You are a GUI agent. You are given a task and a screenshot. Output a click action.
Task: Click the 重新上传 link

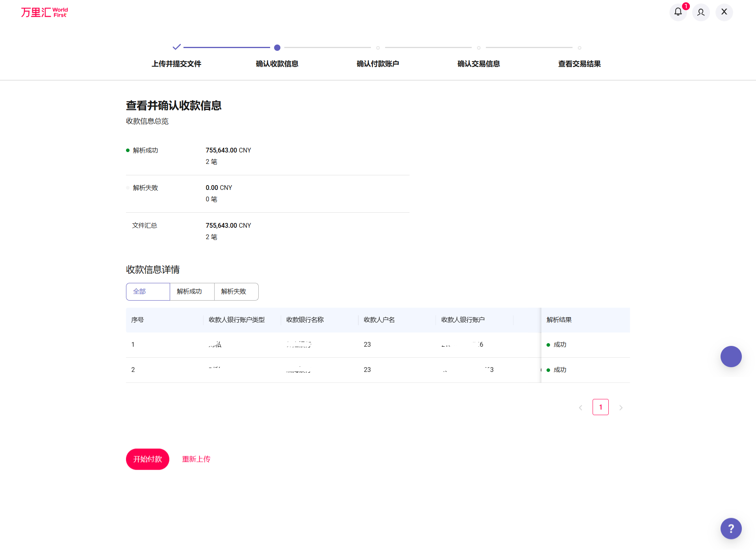[x=196, y=459]
